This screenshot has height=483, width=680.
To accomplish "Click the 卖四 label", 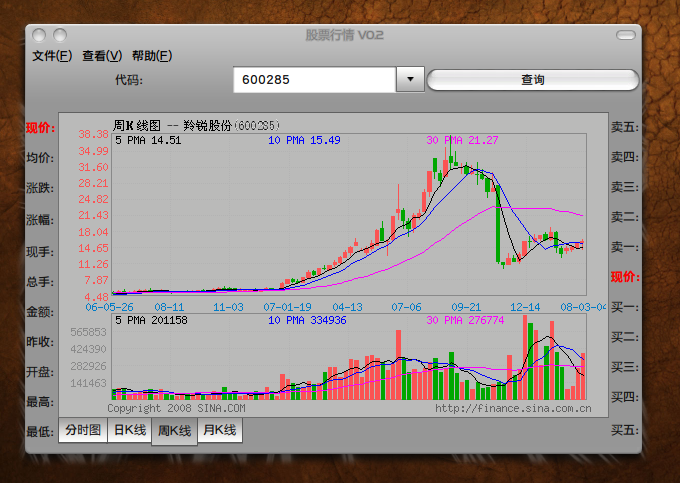I will pyautogui.click(x=625, y=157).
